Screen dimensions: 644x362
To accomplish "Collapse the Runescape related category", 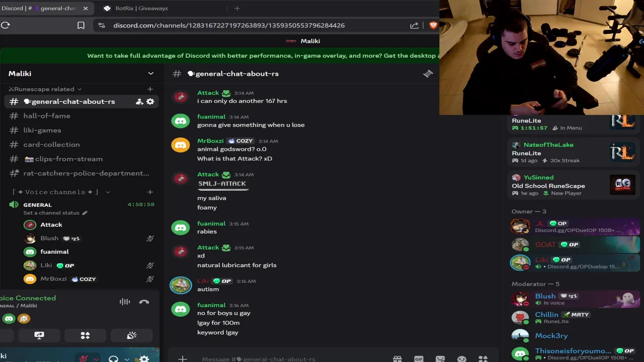I will pos(45,89).
